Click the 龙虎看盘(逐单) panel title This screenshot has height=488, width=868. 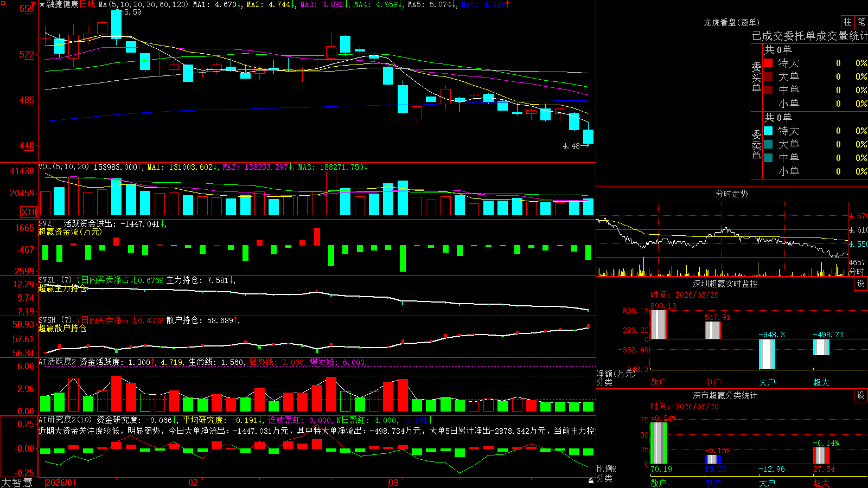pos(731,22)
